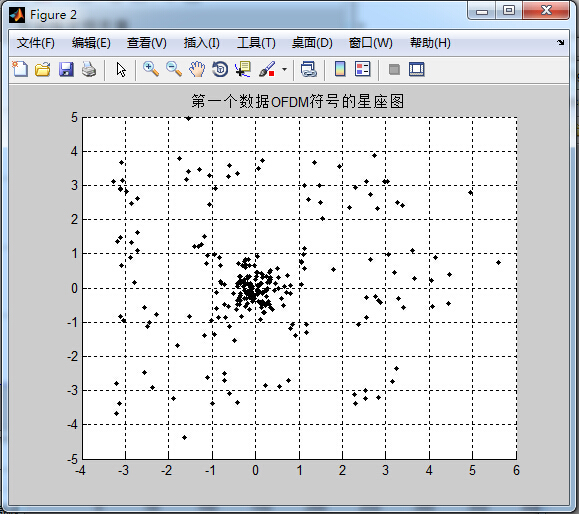Select the Zoom In magnifier tool
Screen dimensions: 579x514
point(151,69)
